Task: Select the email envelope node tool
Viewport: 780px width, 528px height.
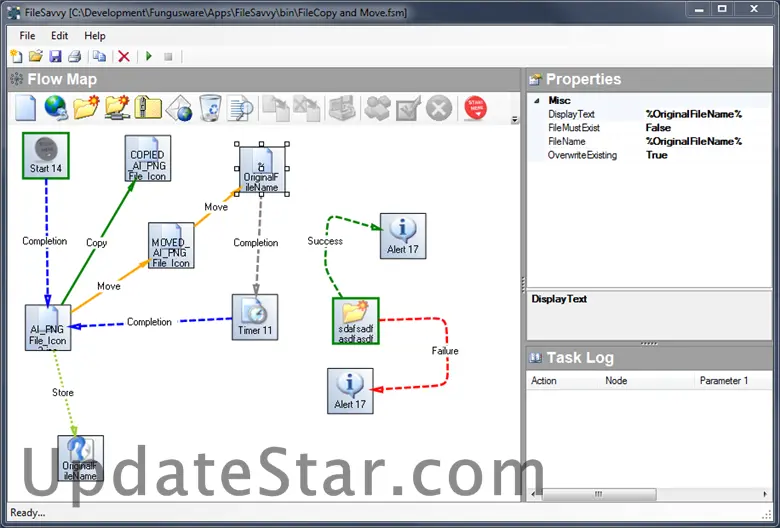Action: tap(179, 107)
